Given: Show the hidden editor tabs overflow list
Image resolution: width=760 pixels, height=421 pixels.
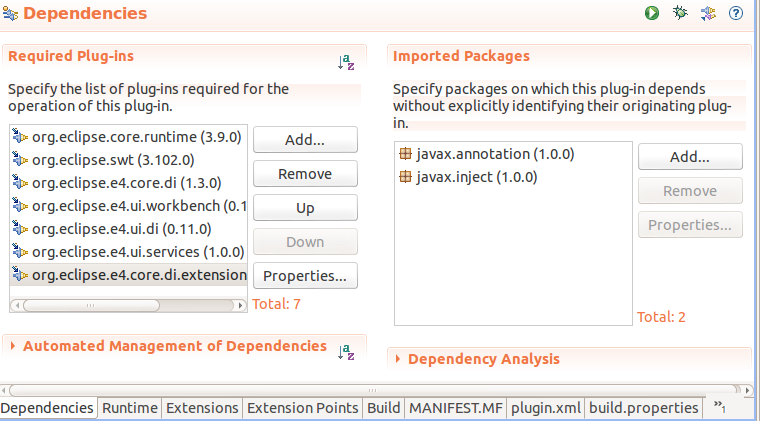Looking at the screenshot, I should pos(718,408).
